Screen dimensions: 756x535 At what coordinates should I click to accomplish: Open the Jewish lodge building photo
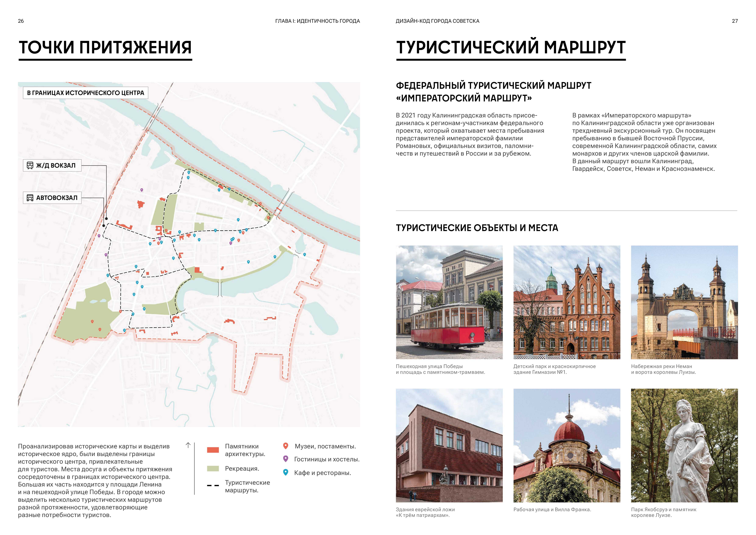click(449, 445)
